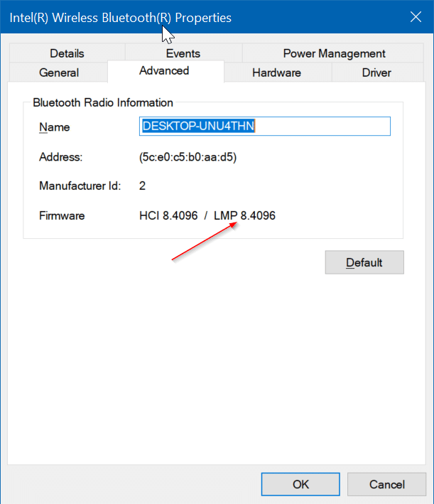Confirm with the OK button

(x=300, y=484)
